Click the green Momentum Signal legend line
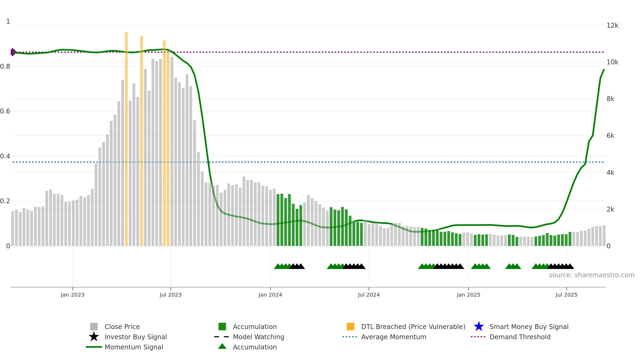 tap(94, 347)
